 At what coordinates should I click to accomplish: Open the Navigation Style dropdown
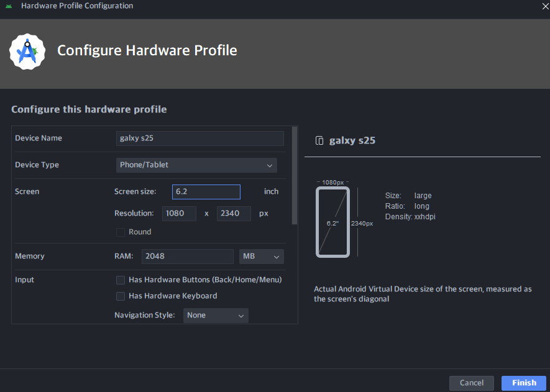tap(216, 315)
